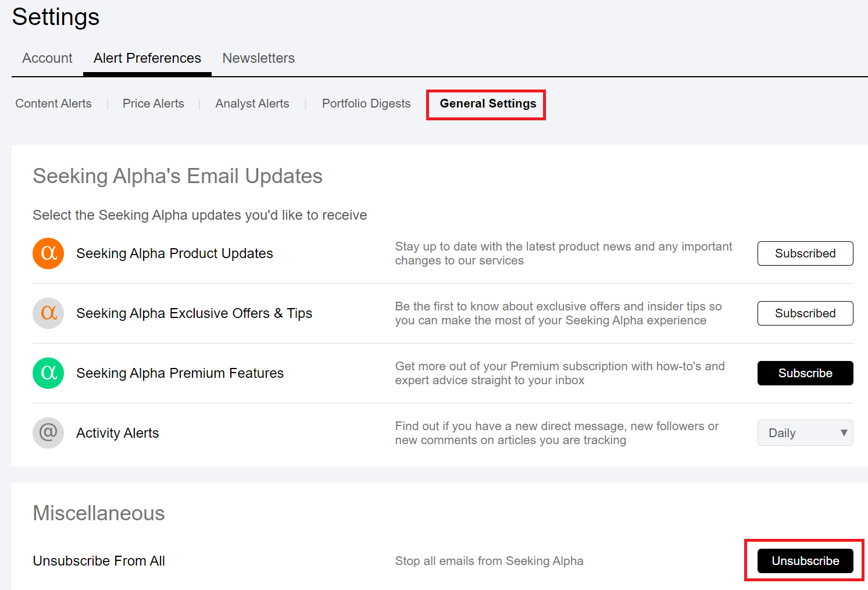Click the Miscellaneous section heading
The height and width of the screenshot is (590, 868).
pos(99,513)
